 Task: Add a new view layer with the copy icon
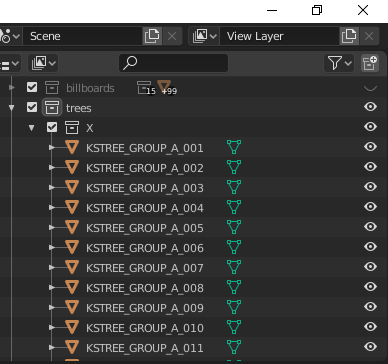coord(349,36)
